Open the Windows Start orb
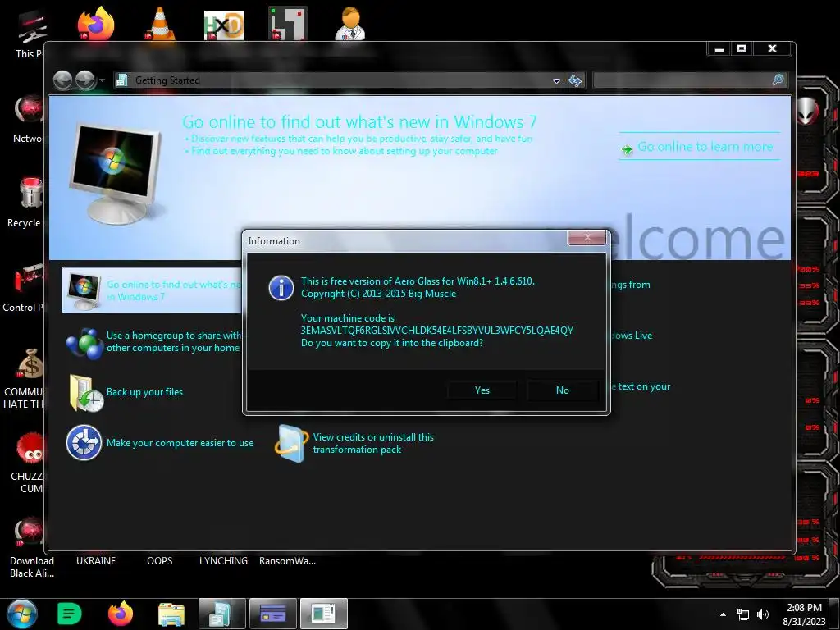840x630 pixels. (21, 614)
